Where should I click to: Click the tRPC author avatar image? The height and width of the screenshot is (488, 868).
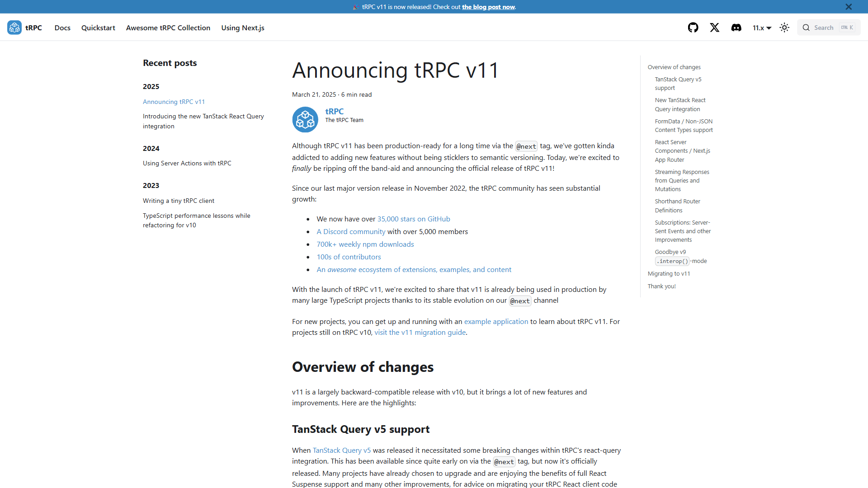(305, 119)
